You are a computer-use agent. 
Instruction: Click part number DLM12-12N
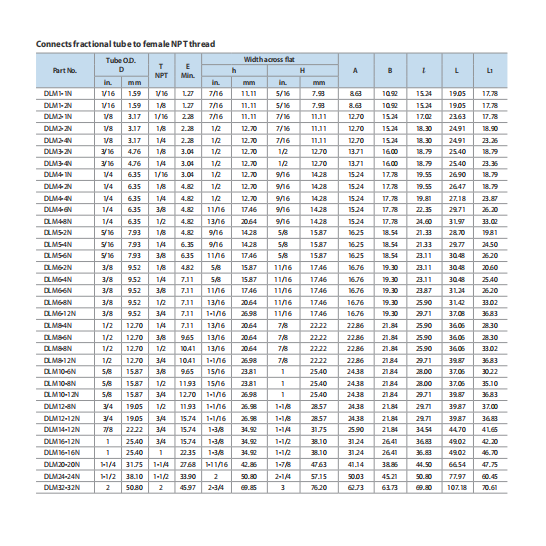tap(62, 418)
